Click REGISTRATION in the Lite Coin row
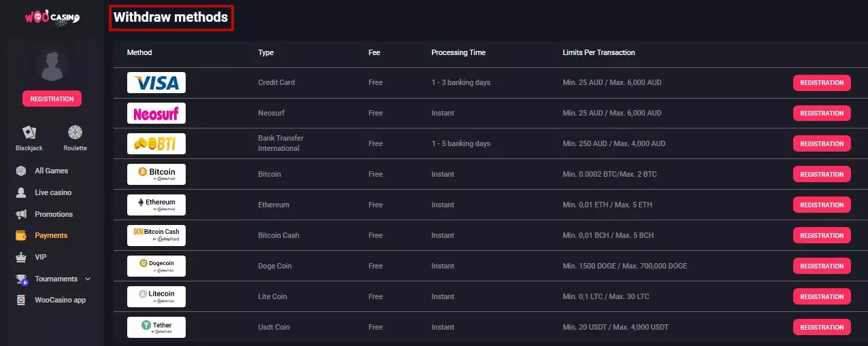Image resolution: width=868 pixels, height=346 pixels. [822, 296]
